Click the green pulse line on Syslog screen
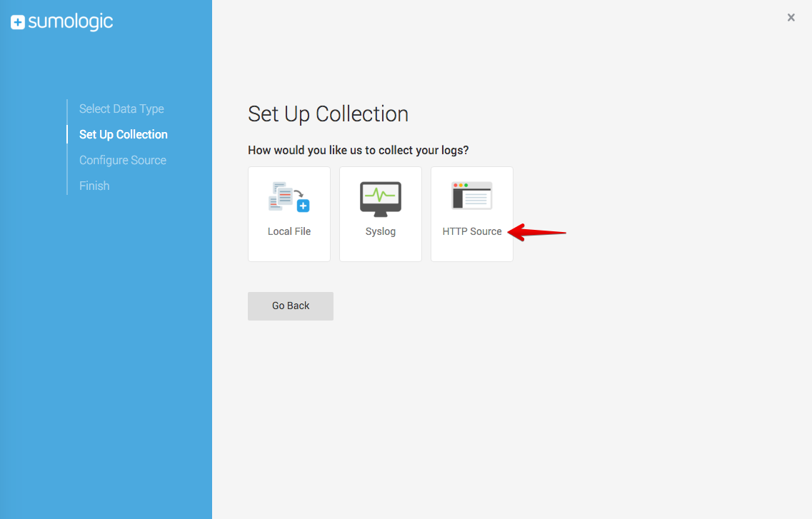The height and width of the screenshot is (519, 812). tap(380, 194)
